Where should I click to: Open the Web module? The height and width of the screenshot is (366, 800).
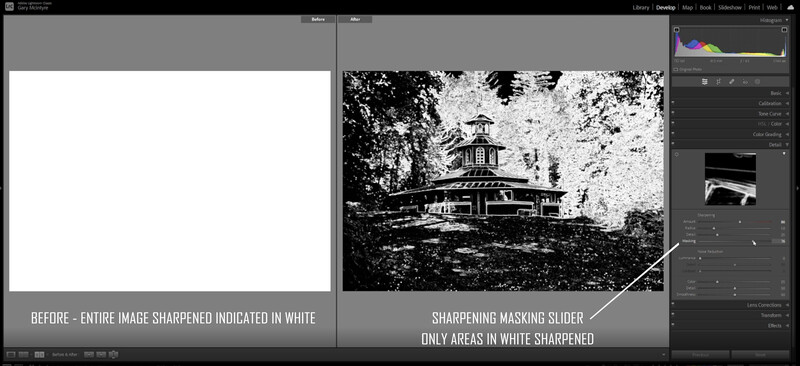click(x=772, y=8)
